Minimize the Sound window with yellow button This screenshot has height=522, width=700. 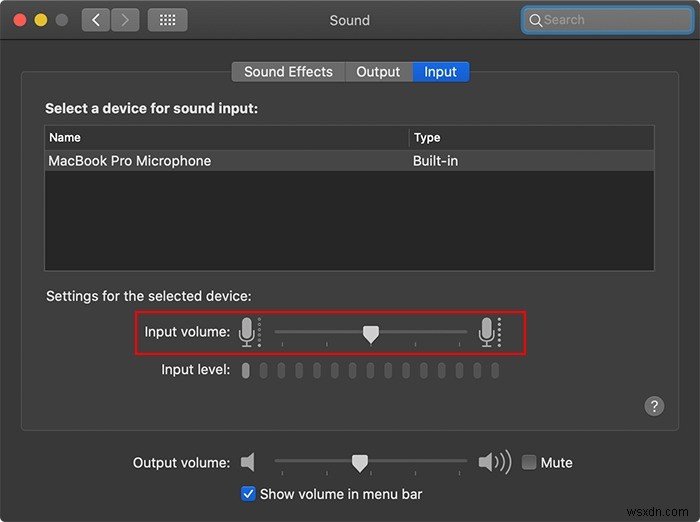(x=41, y=20)
